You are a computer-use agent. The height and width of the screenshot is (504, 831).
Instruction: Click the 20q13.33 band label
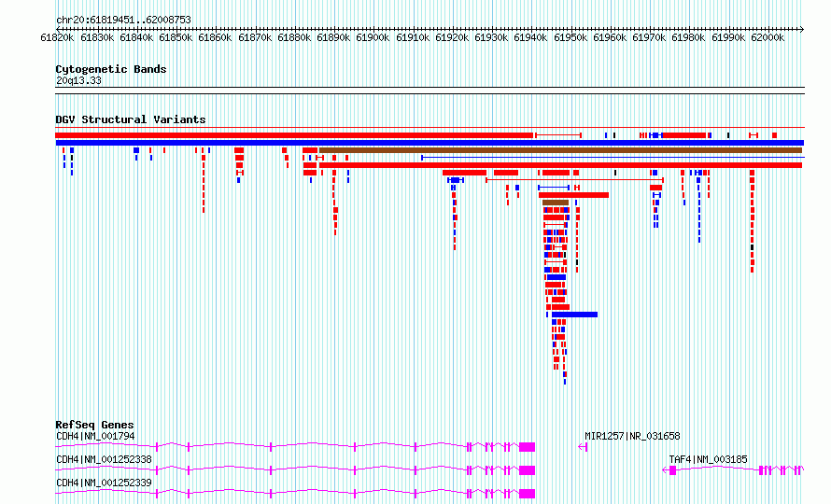[78, 80]
